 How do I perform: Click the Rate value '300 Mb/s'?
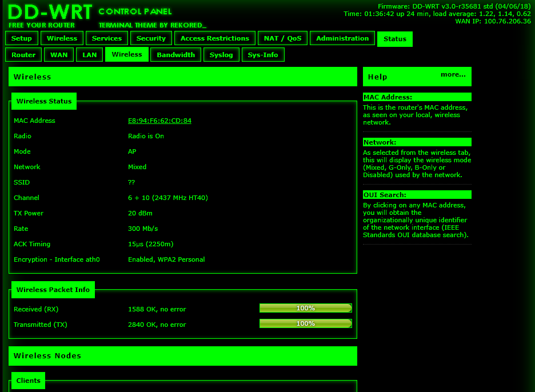click(143, 229)
